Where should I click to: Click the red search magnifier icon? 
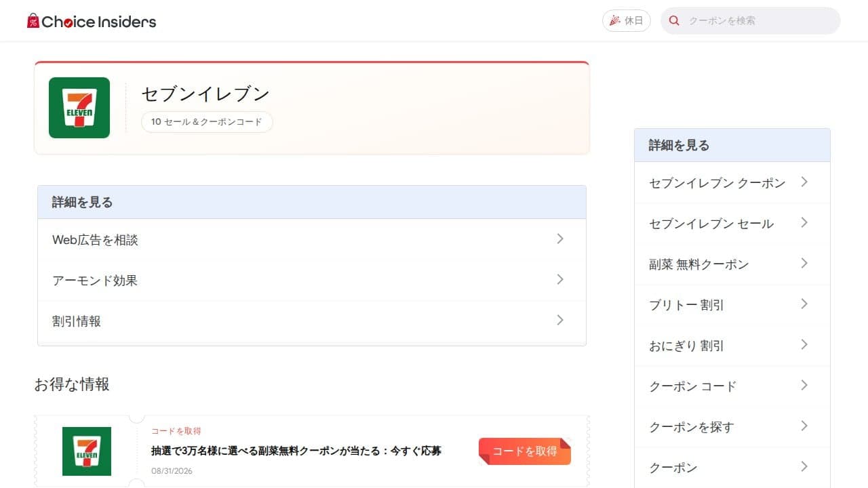[x=674, y=20]
